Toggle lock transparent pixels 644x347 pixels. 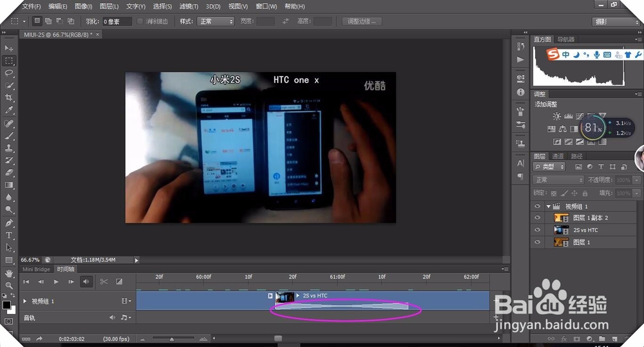click(554, 193)
